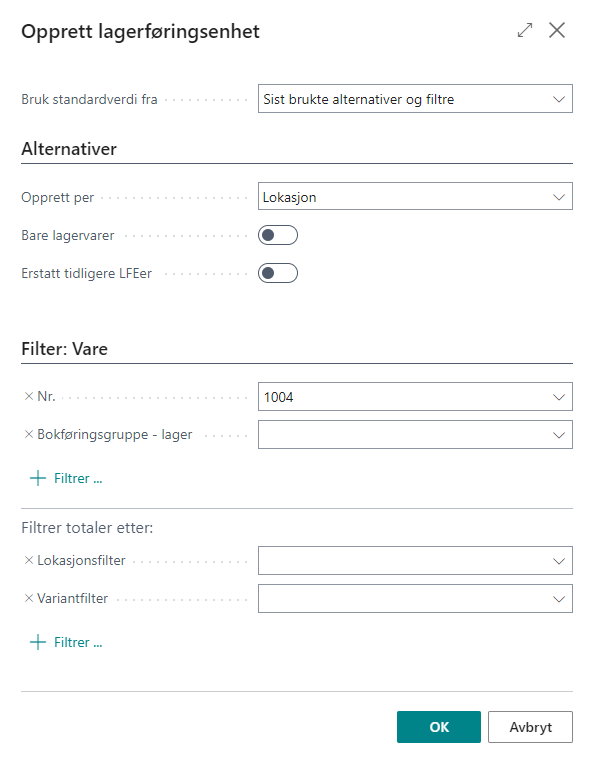Image resolution: width=595 pixels, height=764 pixels.
Task: Open the Opprett per dropdown
Action: [x=415, y=196]
